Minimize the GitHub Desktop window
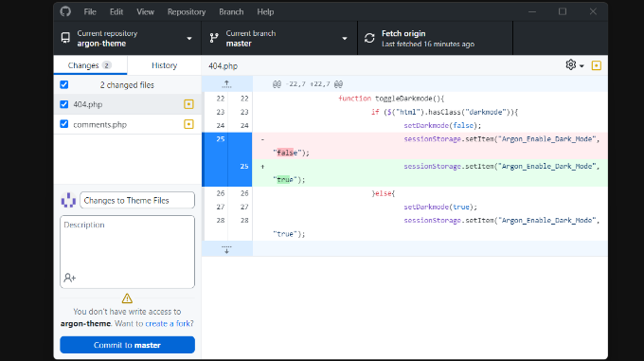 point(532,11)
